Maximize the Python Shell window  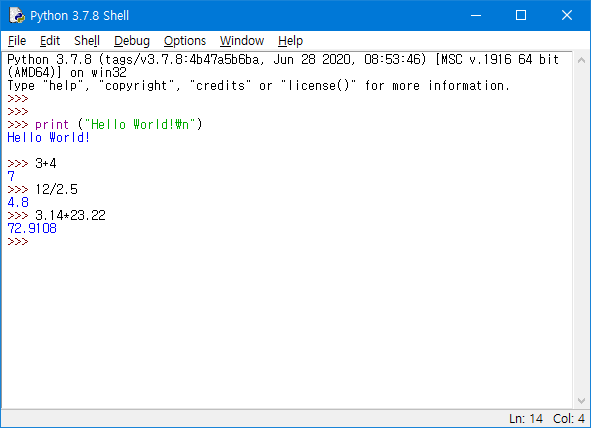tap(521, 15)
